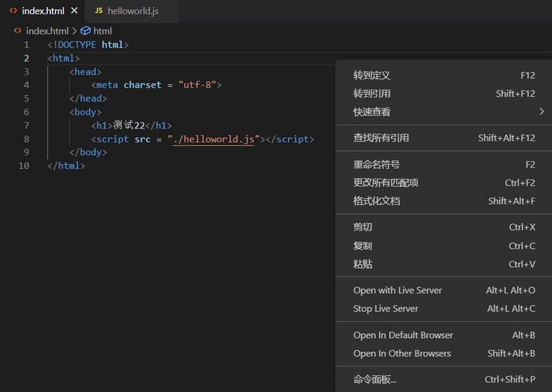Viewport: 552px width, 392px height.
Task: Open 命令面板... from context menu
Action: click(444, 380)
